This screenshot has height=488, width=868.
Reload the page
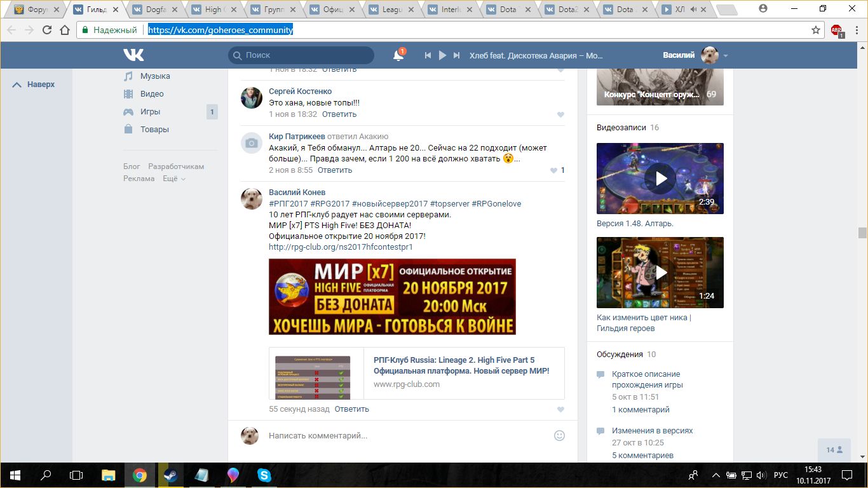coord(46,30)
